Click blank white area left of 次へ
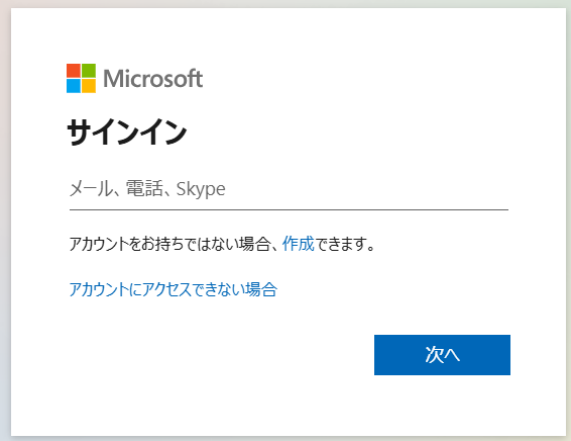Viewport: 571px width, 441px height. pyautogui.click(x=218, y=355)
